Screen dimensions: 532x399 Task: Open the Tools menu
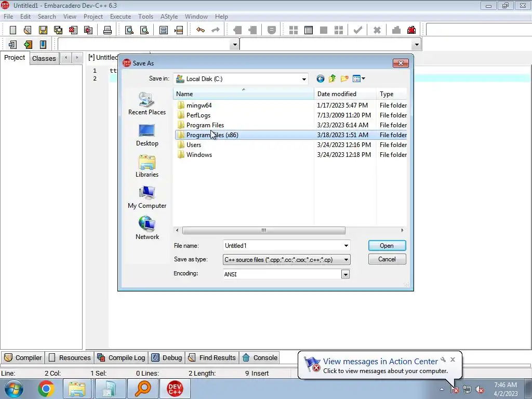point(145,17)
